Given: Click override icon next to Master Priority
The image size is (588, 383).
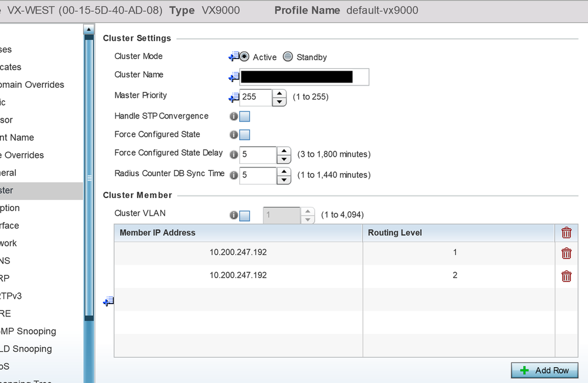Looking at the screenshot, I should tap(234, 97).
